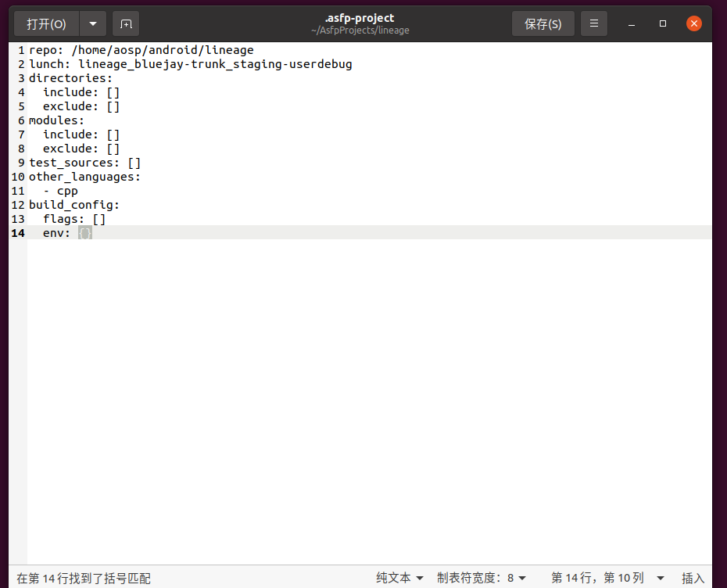The width and height of the screenshot is (727, 588).
Task: Close the .asfp-project window
Action: point(693,23)
